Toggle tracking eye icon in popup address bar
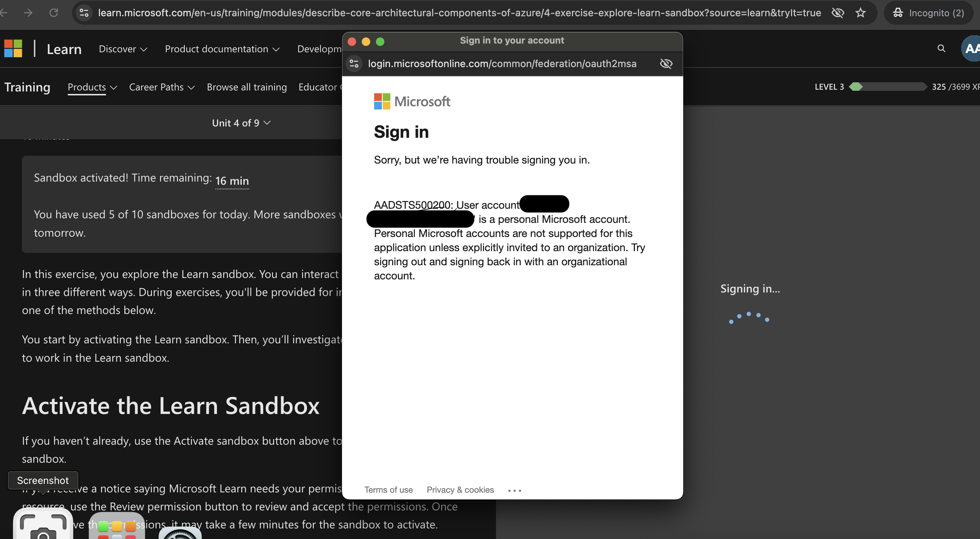Screen dimensions: 980x539 click(666, 64)
